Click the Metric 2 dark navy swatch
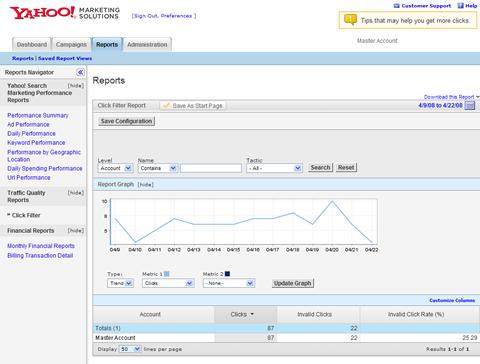 click(227, 274)
